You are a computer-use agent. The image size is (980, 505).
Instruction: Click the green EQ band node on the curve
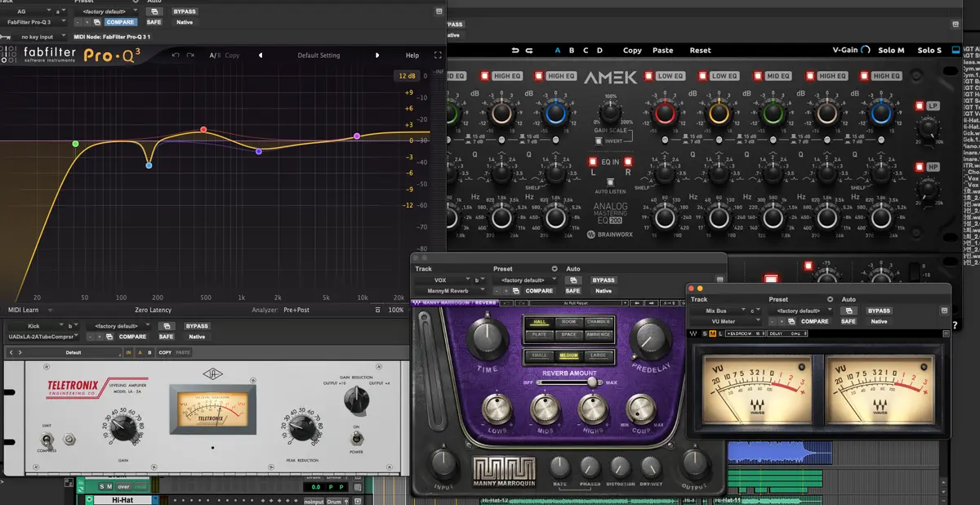tap(74, 143)
